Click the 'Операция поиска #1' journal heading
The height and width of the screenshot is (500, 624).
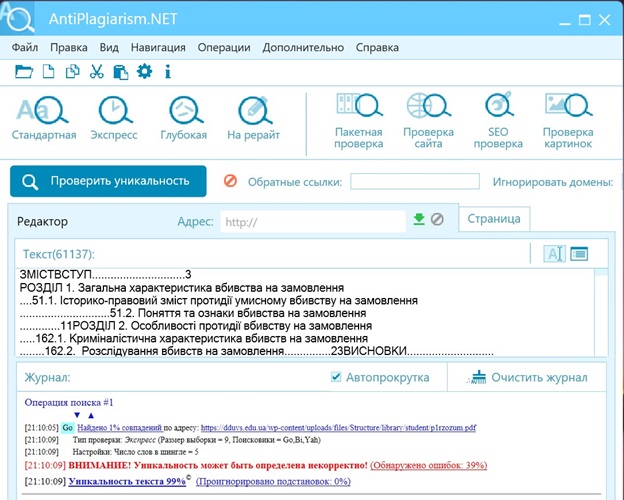[69, 402]
